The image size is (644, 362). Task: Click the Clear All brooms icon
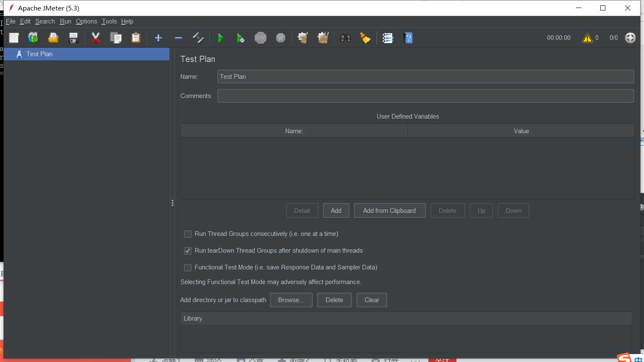[323, 38]
